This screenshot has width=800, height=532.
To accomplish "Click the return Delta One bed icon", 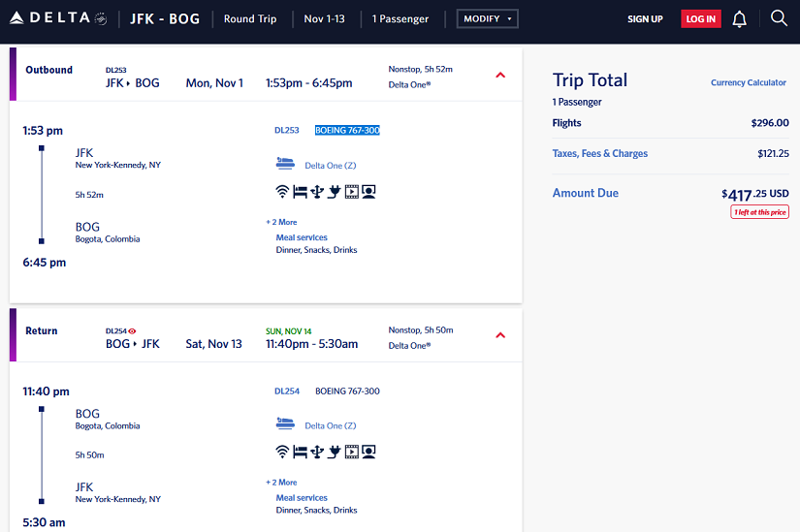I will [285, 423].
